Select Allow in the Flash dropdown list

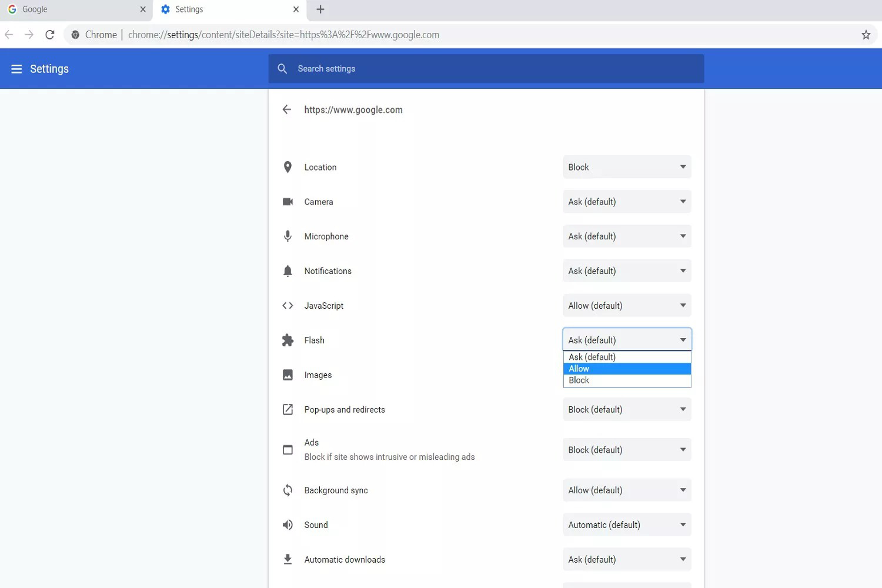point(627,369)
